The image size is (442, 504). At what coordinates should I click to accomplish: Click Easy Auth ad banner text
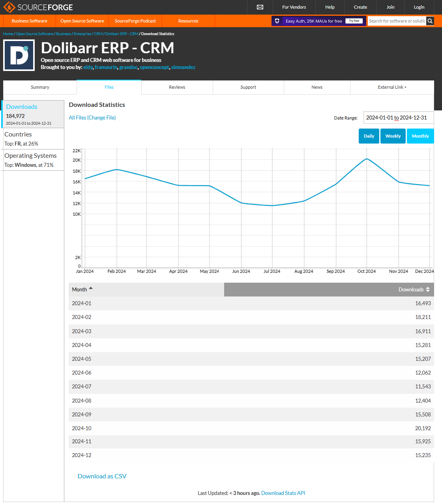[x=314, y=21]
